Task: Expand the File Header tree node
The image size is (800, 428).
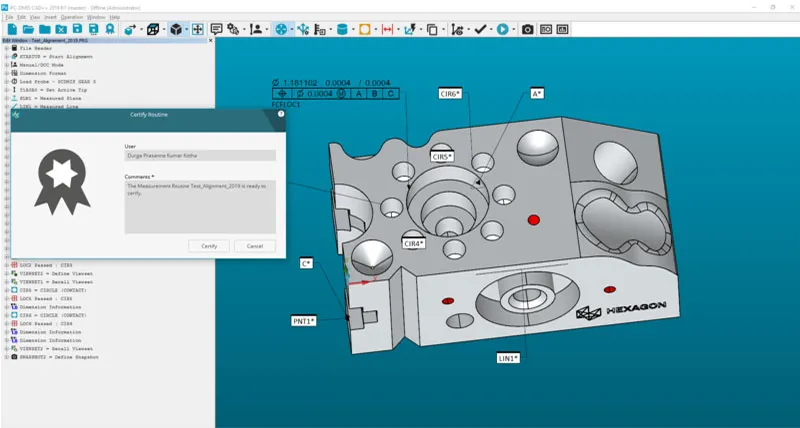Action: tap(6, 48)
